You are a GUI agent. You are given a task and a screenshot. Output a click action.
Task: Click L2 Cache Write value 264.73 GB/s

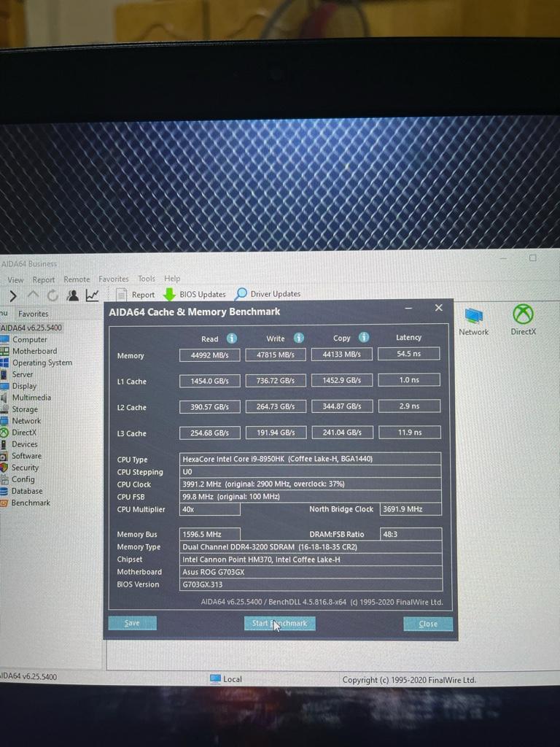[276, 406]
